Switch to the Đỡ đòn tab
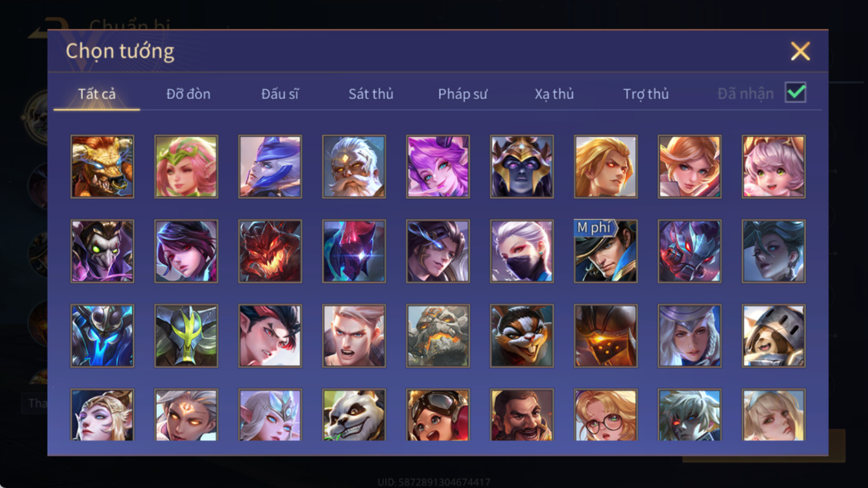The width and height of the screenshot is (868, 488). (188, 94)
